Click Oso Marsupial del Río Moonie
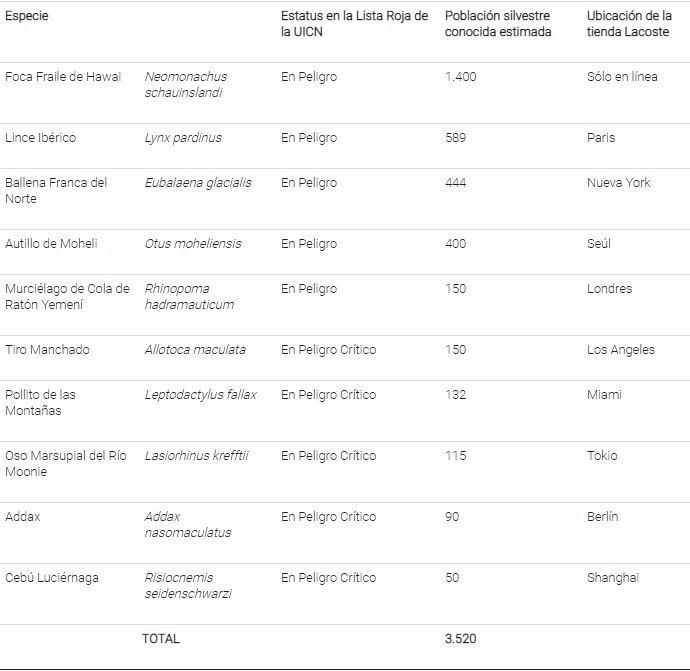690x671 pixels. click(x=66, y=463)
